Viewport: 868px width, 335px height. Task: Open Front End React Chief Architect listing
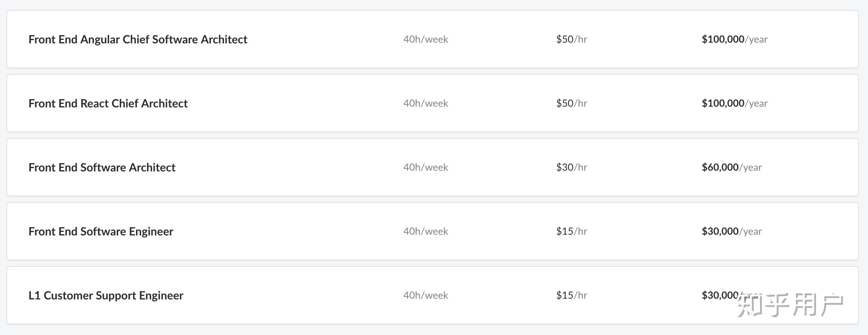click(x=108, y=103)
